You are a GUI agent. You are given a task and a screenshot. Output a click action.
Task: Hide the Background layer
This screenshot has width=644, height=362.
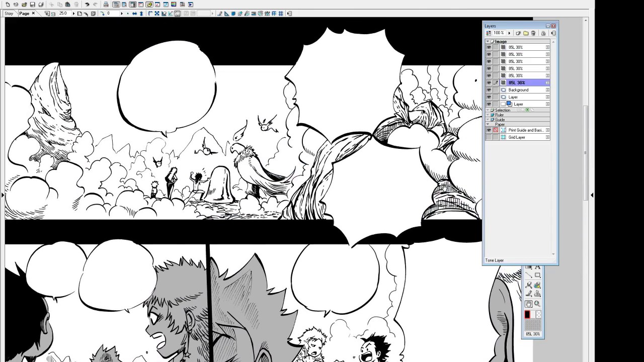click(489, 89)
